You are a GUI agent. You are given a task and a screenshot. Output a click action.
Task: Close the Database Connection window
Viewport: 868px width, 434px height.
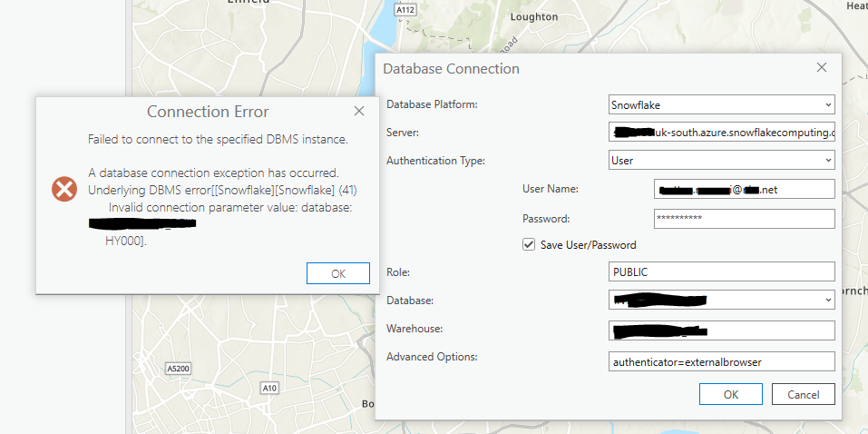click(x=822, y=67)
